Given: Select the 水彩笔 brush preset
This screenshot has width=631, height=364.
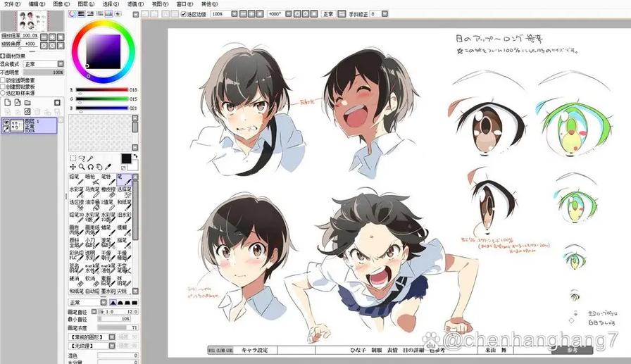Looking at the screenshot, I should pos(77,192).
